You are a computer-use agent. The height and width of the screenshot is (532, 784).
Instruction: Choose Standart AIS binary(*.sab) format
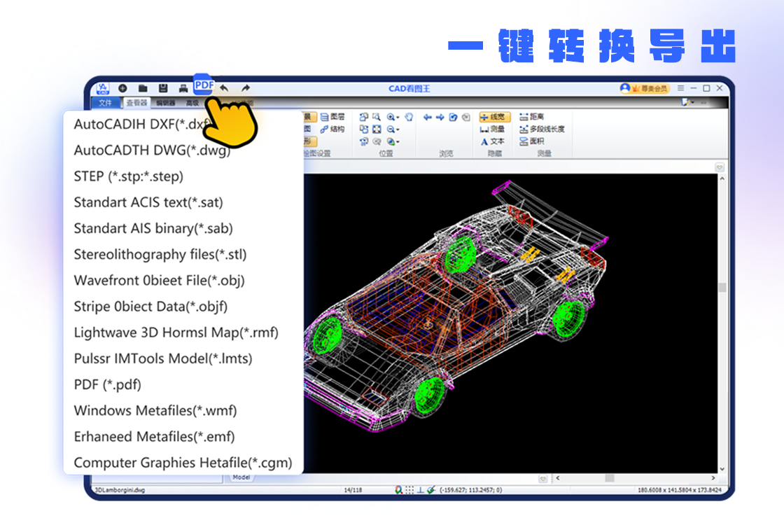pos(153,228)
